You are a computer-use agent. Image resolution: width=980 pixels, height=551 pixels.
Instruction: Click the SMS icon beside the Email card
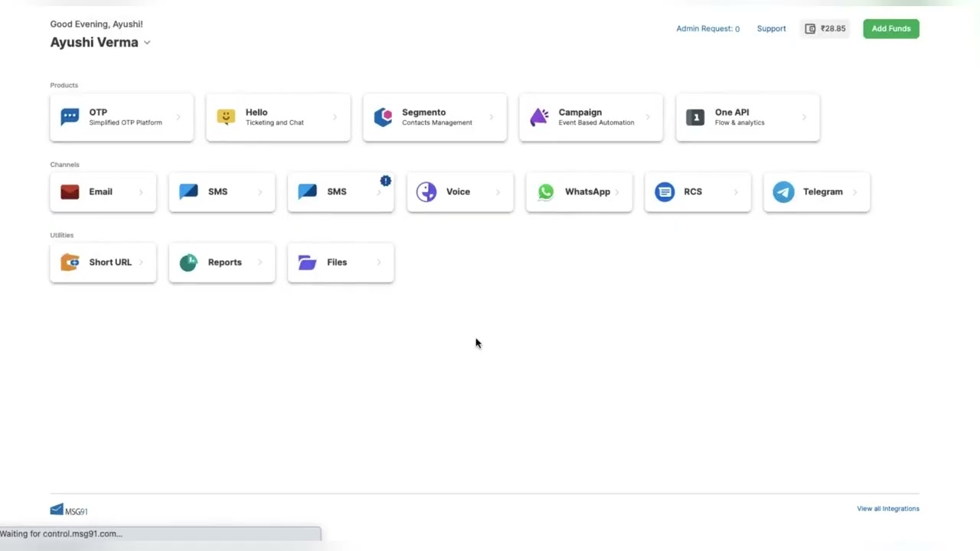point(188,192)
